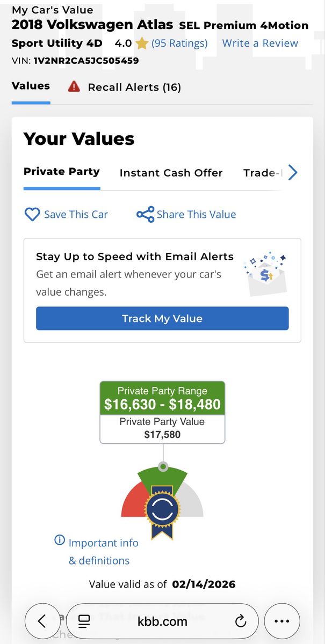The height and width of the screenshot is (644, 325).
Task: Tap the kbb.com address bar
Action: pyautogui.click(x=162, y=621)
